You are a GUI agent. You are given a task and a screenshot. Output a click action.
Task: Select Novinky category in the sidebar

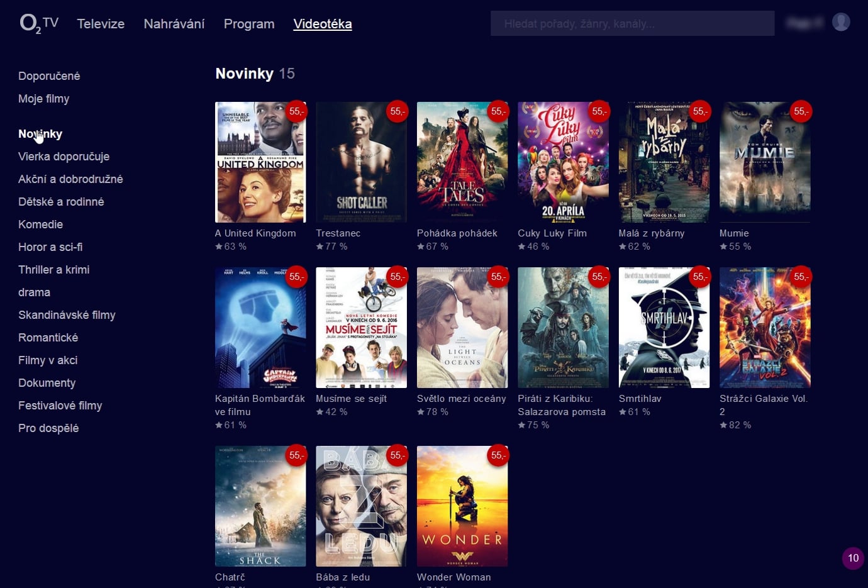40,134
